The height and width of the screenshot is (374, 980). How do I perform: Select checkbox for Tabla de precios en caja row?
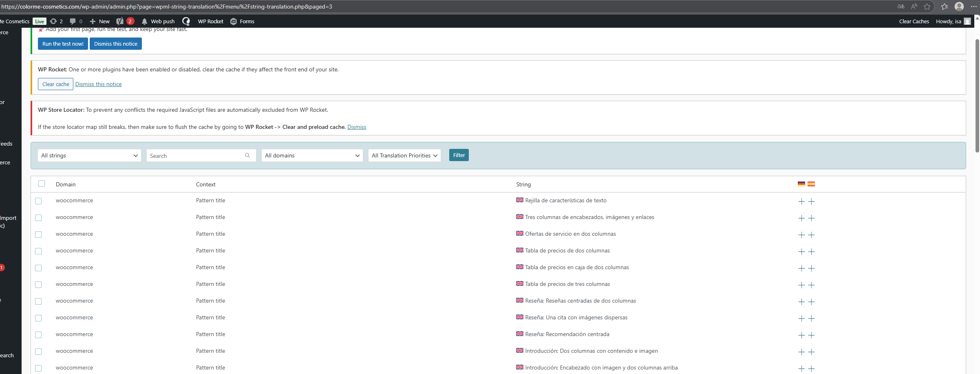38,268
